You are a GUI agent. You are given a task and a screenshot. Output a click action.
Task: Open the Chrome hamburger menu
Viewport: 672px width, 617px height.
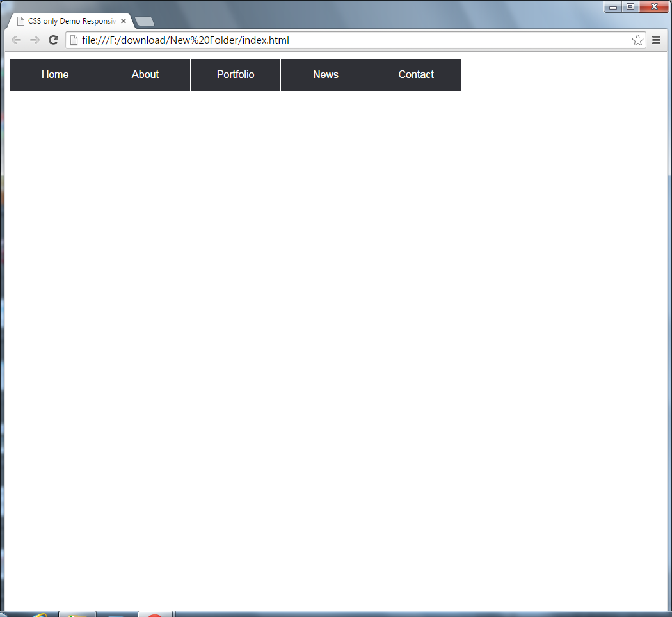click(656, 40)
